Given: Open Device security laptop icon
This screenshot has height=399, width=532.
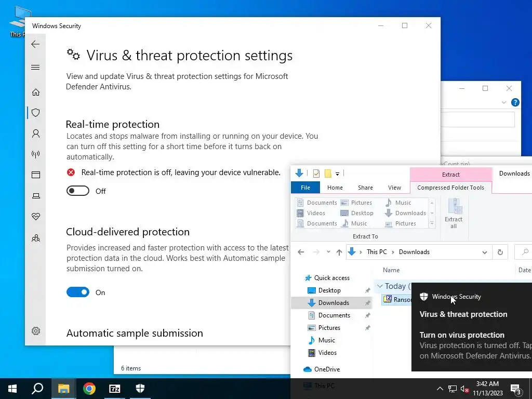Looking at the screenshot, I should coord(36,196).
